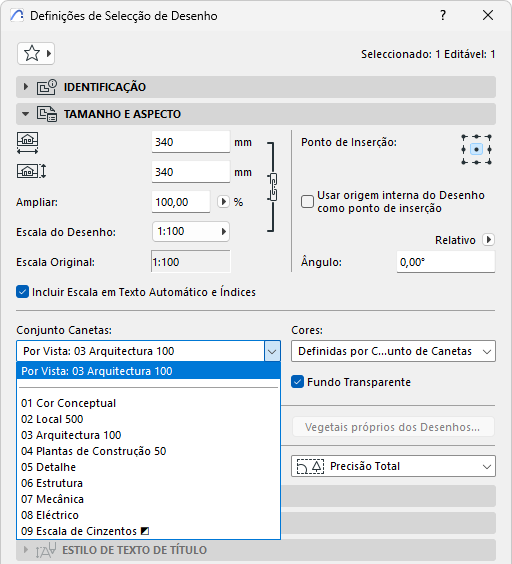Image resolution: width=512 pixels, height=564 pixels.
Task: Select 06 Estrutura pen set
Action: click(x=148, y=483)
